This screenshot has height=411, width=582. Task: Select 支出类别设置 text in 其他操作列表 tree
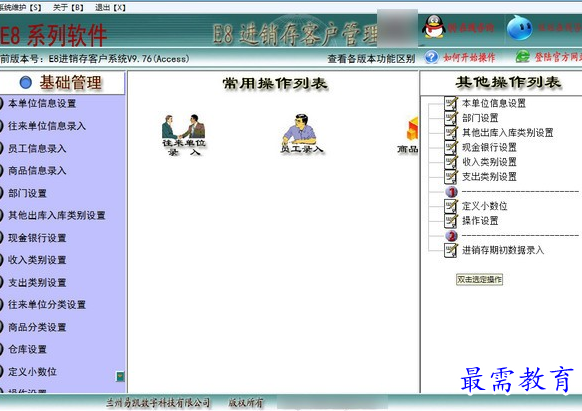click(x=489, y=177)
